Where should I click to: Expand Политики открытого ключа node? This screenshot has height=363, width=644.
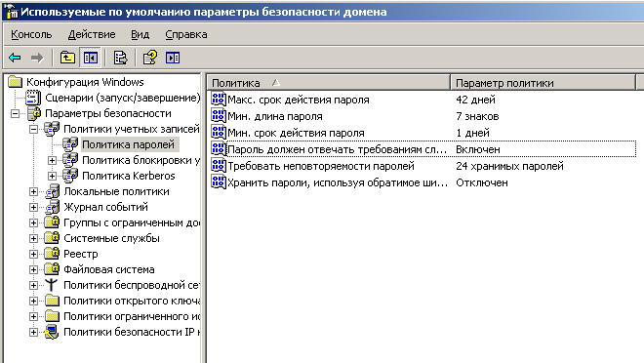(34, 301)
